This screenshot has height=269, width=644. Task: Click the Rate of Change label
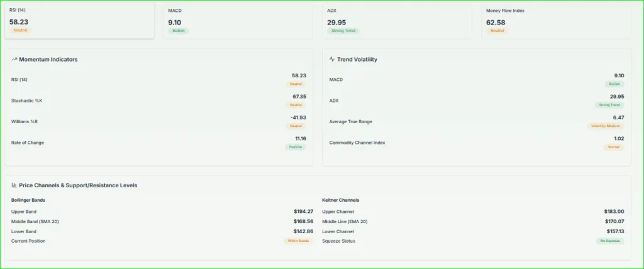(x=28, y=143)
